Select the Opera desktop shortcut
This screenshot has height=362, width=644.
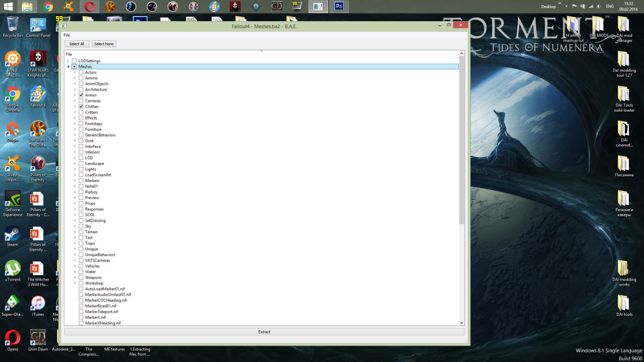tap(13, 340)
